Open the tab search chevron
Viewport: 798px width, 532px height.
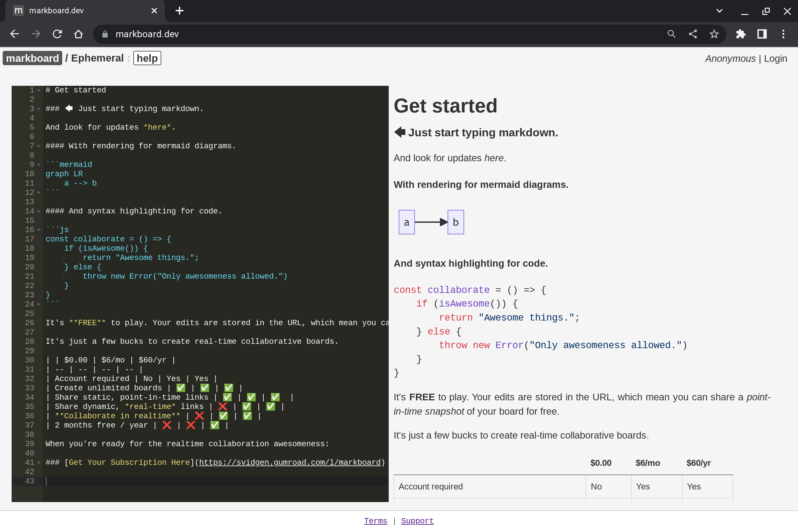tap(719, 11)
